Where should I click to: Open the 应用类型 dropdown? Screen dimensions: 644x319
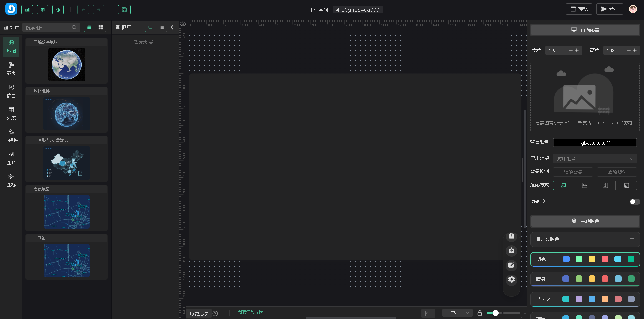point(595,158)
